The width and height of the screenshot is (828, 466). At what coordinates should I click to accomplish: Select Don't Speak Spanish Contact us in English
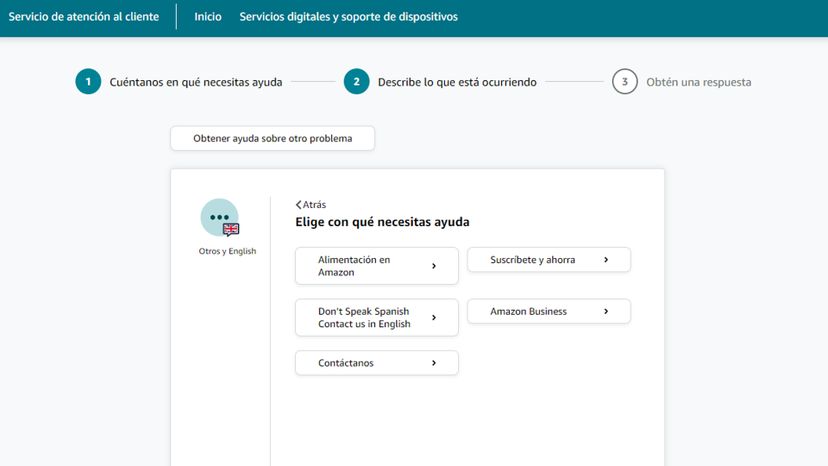click(377, 318)
